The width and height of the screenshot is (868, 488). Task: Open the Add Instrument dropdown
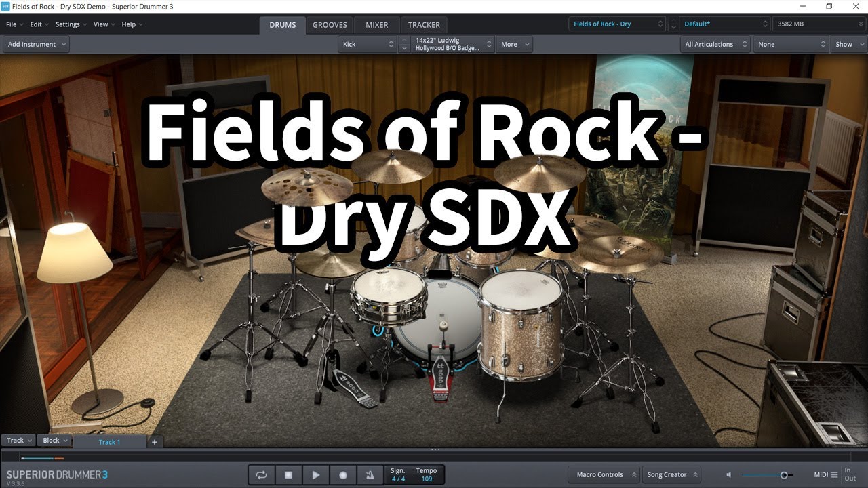pos(37,45)
